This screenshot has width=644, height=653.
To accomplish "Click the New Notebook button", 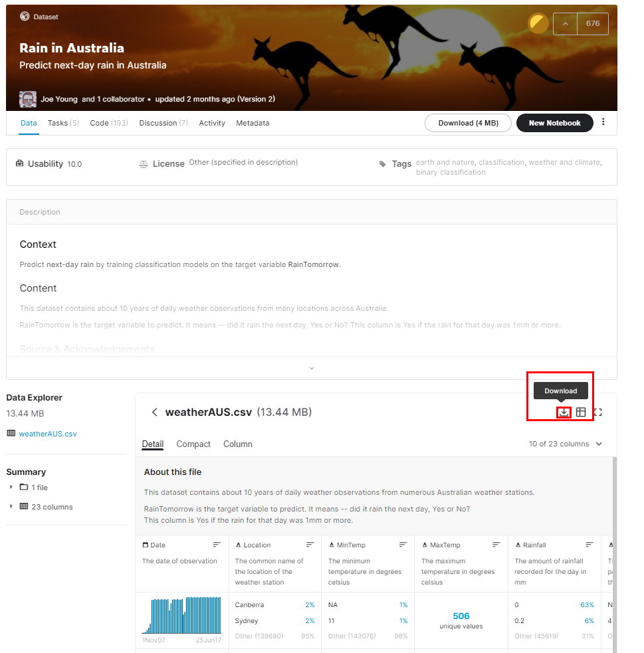I will point(555,123).
